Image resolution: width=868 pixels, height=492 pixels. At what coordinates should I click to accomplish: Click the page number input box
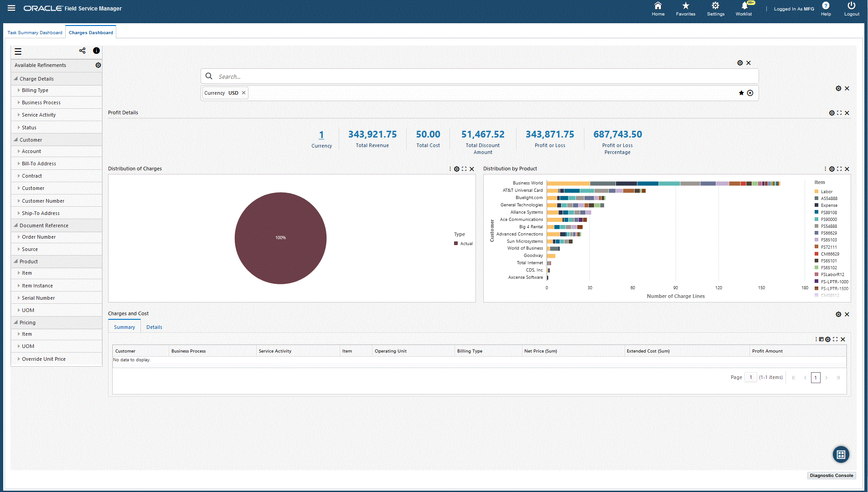(x=750, y=377)
